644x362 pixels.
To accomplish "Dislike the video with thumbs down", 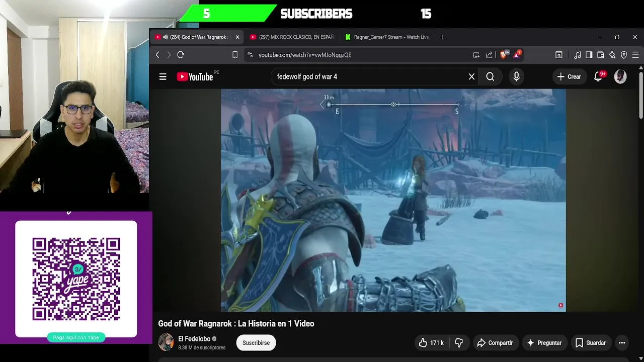I will pos(459,343).
